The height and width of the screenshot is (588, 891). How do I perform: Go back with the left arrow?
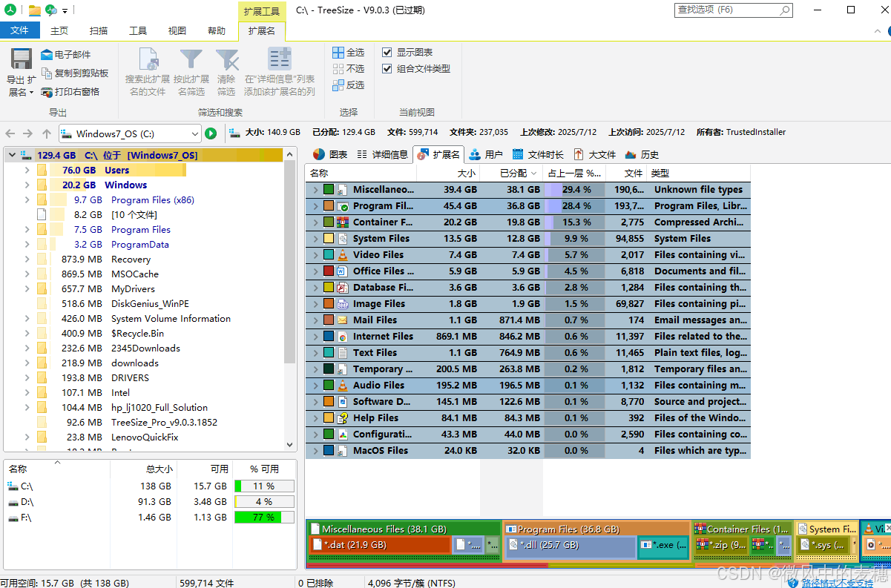tap(10, 133)
